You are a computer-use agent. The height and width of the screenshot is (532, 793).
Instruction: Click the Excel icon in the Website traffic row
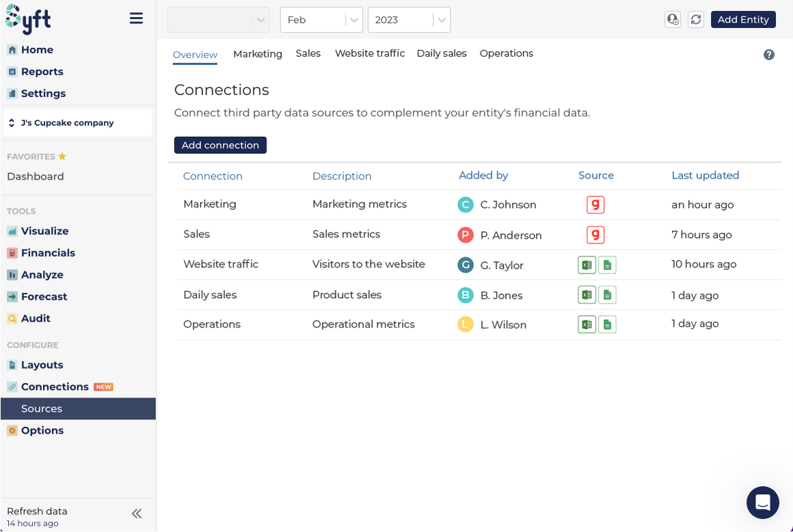[587, 265]
